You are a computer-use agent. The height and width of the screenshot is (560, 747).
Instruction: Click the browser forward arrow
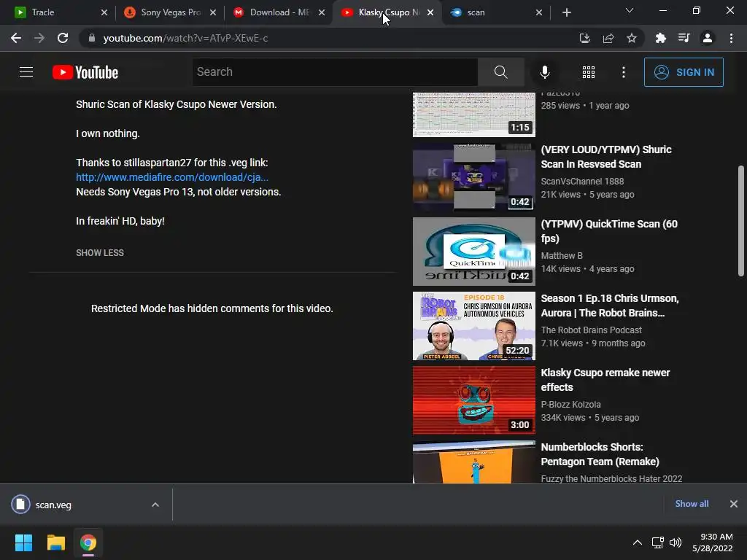(x=39, y=38)
